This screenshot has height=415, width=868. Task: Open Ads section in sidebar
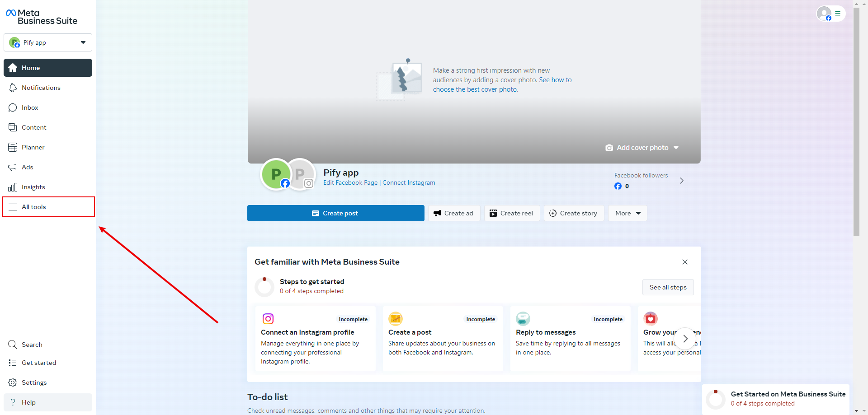(x=48, y=167)
